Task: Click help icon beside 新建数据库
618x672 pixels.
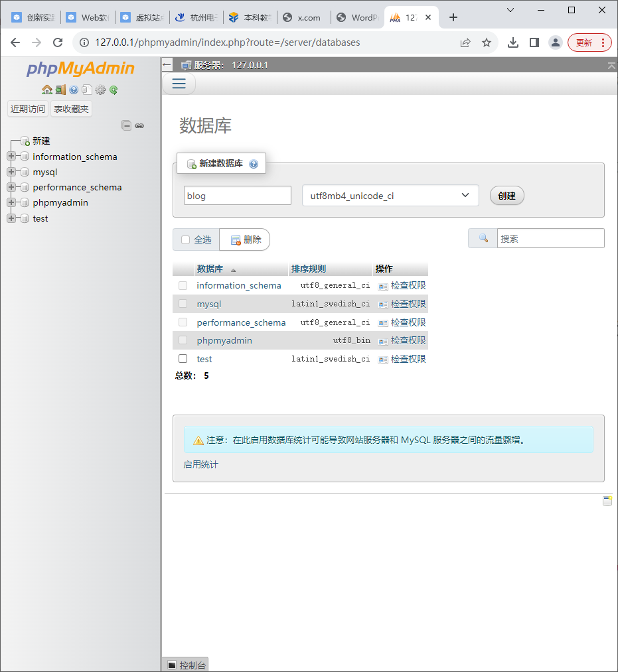Action: (x=254, y=164)
